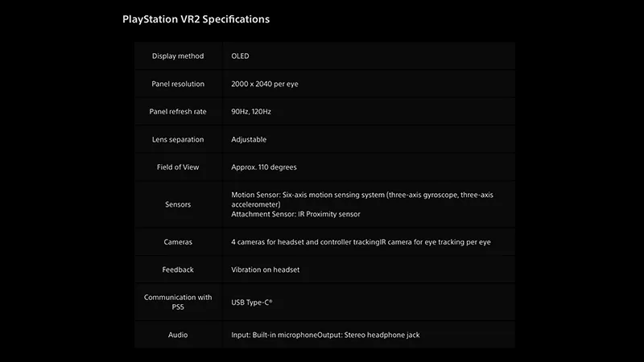644x362 pixels.
Task: Select the Lens separation label
Action: 178,139
